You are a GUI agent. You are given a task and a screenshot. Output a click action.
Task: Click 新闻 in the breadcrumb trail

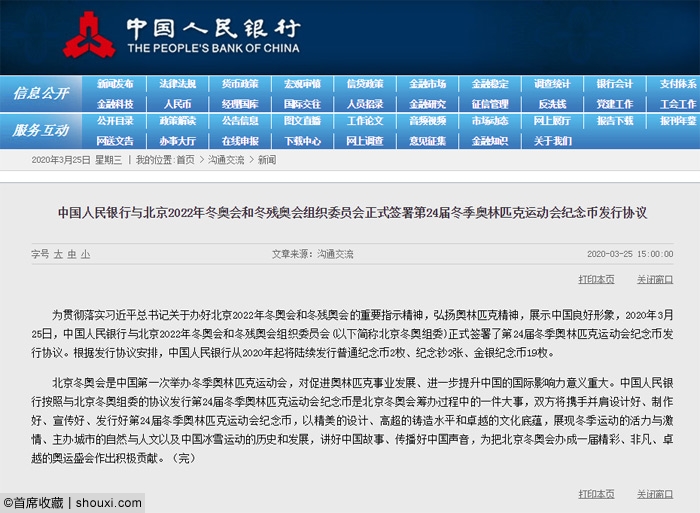tap(267, 160)
